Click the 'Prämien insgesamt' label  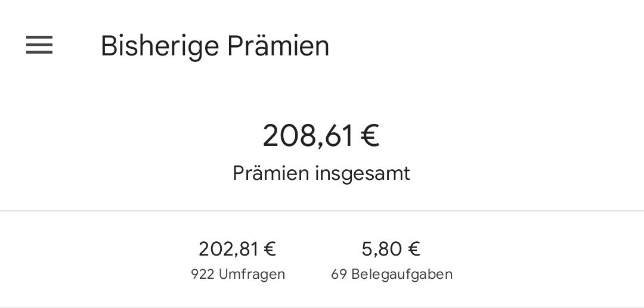click(x=321, y=173)
